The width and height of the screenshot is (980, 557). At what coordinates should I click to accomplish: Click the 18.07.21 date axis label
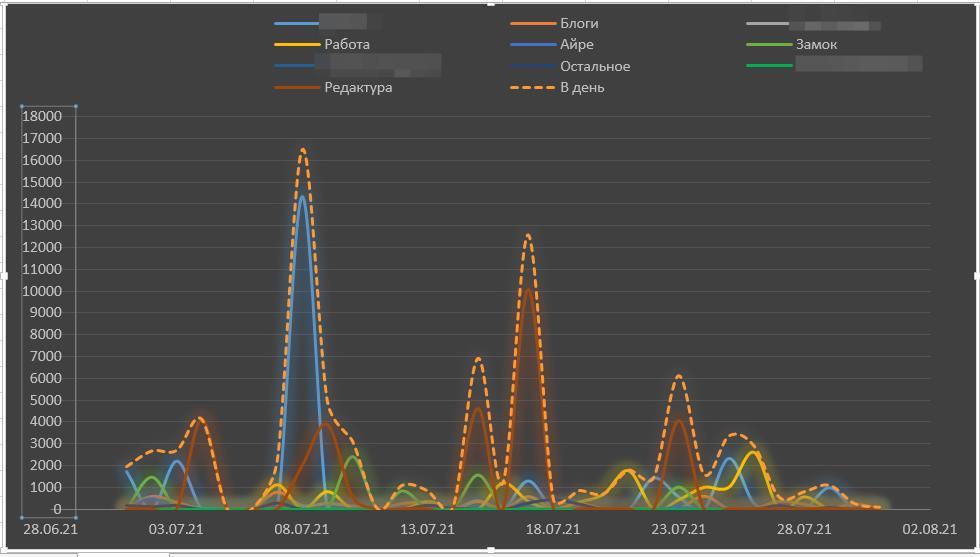pos(553,529)
